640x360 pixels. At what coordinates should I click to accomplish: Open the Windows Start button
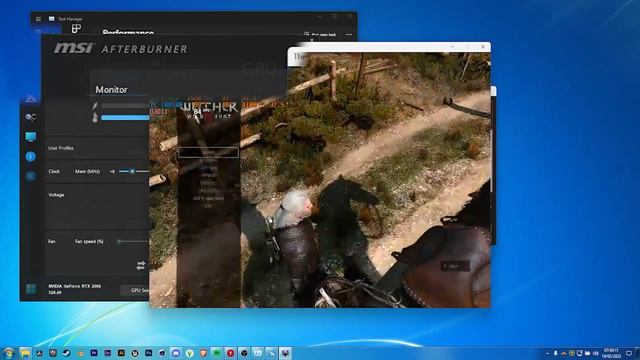pyautogui.click(x=9, y=353)
